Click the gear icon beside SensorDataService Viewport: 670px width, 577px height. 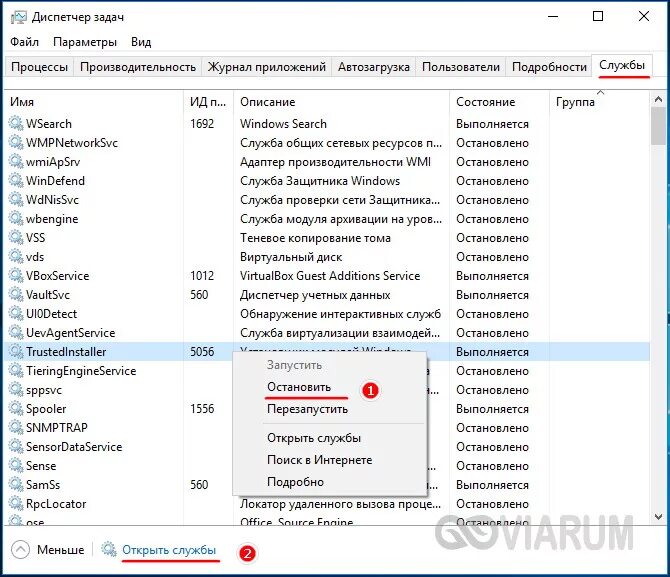(16, 447)
